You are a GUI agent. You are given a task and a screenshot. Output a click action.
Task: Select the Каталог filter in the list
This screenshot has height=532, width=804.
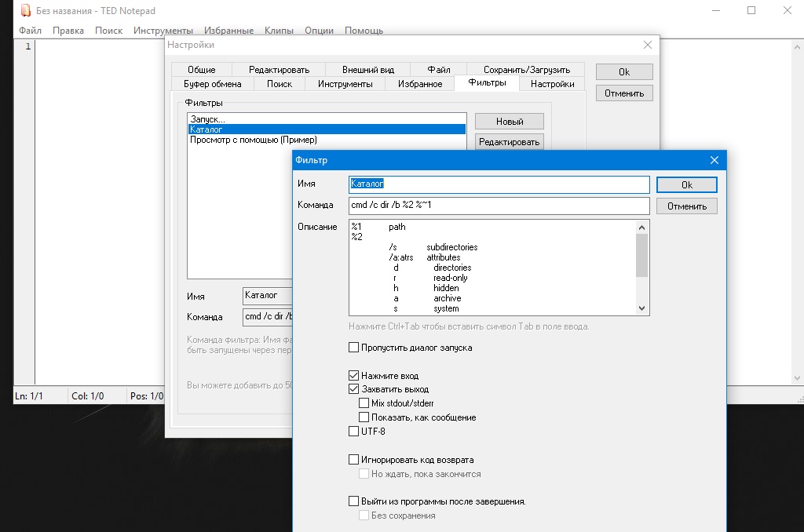tap(327, 129)
